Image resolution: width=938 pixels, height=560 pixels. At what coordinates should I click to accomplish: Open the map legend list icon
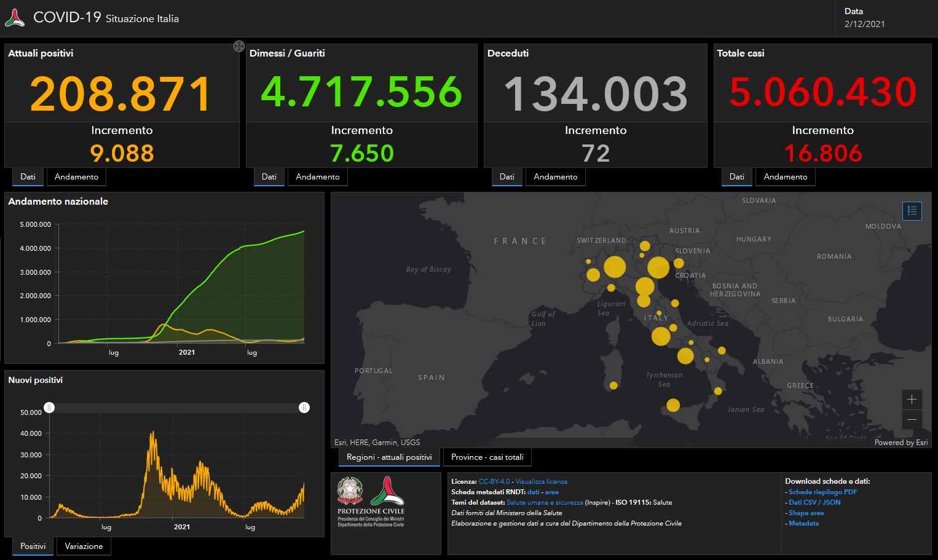(x=912, y=211)
